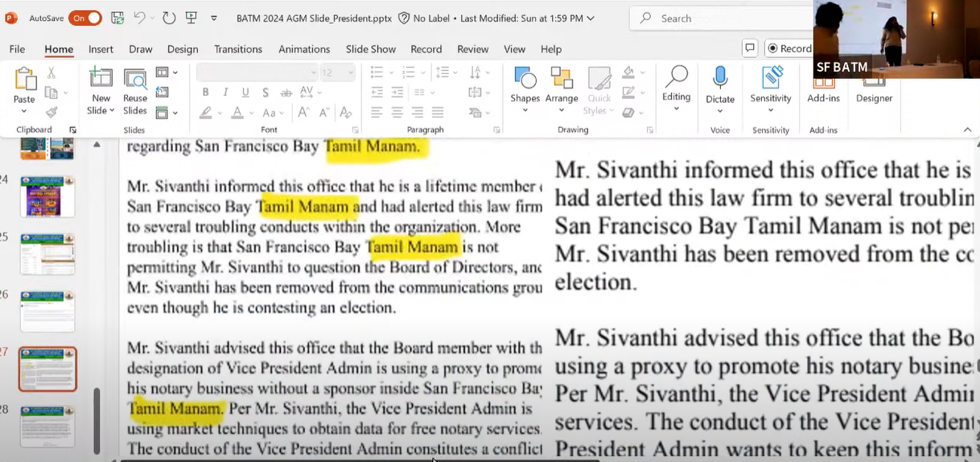Open the File menu
Viewport: 980px width, 462px height.
[x=17, y=49]
